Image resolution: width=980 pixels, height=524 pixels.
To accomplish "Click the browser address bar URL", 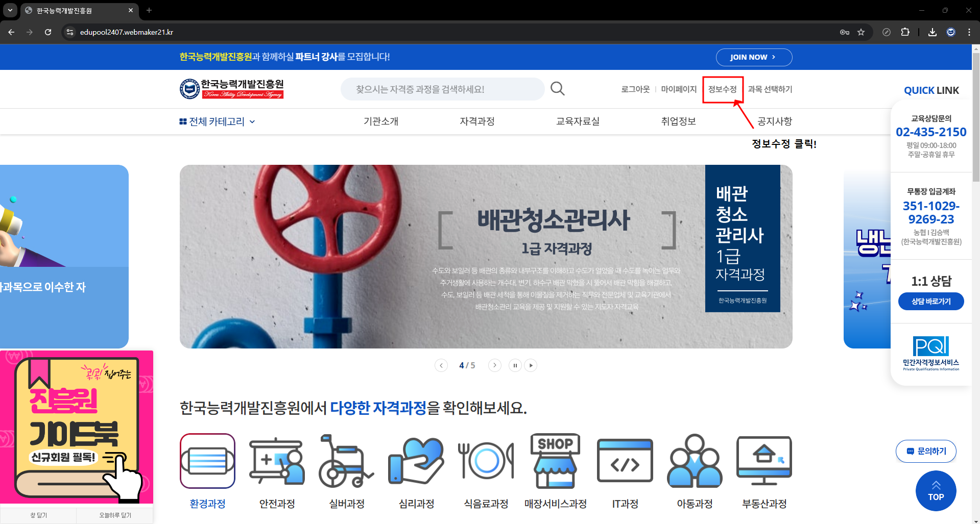I will coord(127,32).
